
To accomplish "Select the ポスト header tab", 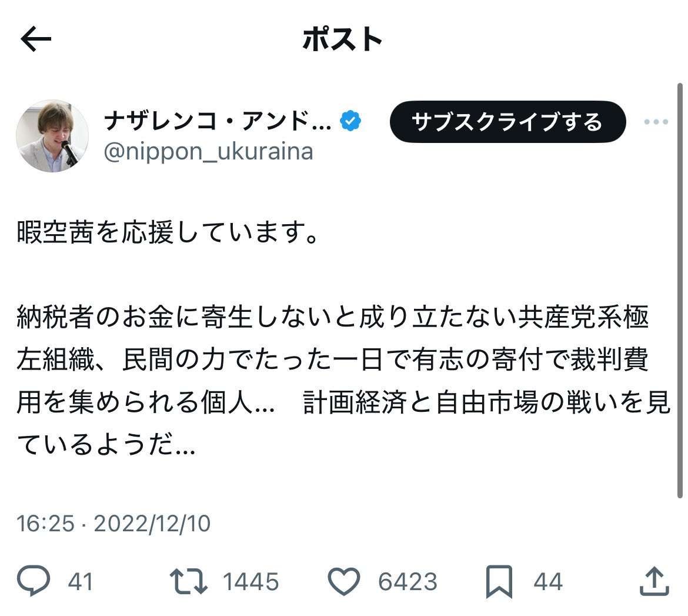I will [x=344, y=39].
